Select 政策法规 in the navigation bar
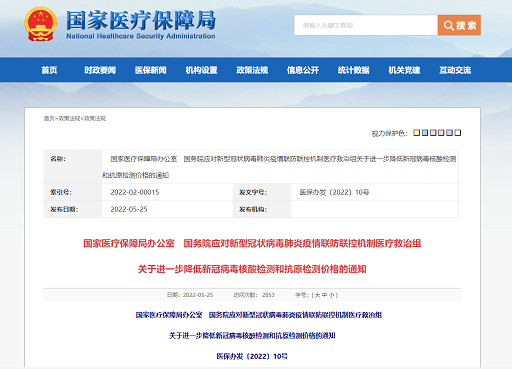Image resolution: width=512 pixels, height=369 pixels. [252, 70]
